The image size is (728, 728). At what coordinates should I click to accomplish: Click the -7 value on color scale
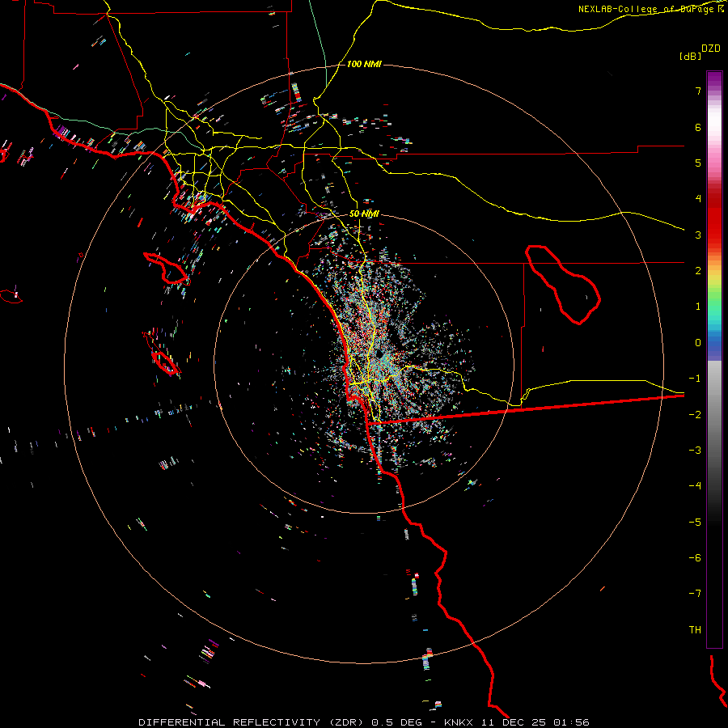tap(695, 594)
